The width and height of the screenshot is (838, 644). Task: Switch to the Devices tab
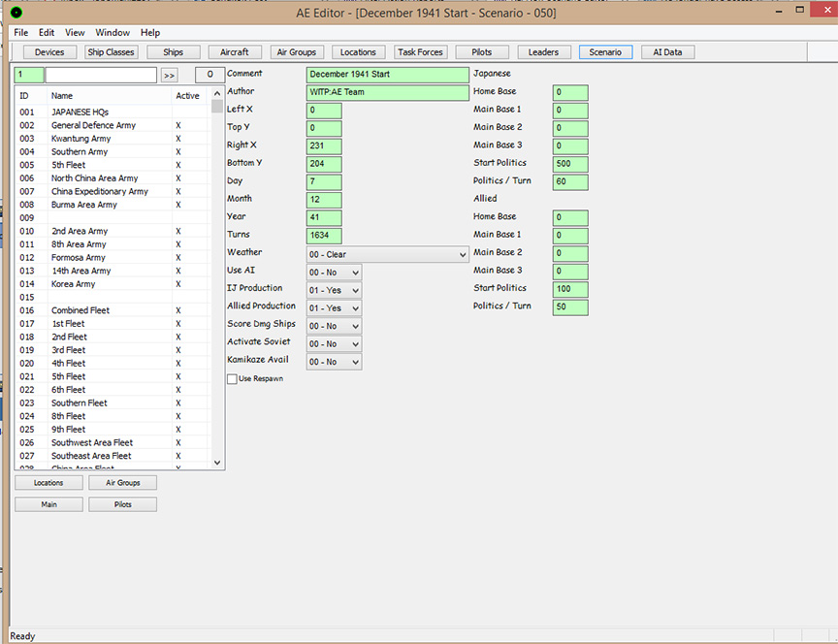coord(49,51)
